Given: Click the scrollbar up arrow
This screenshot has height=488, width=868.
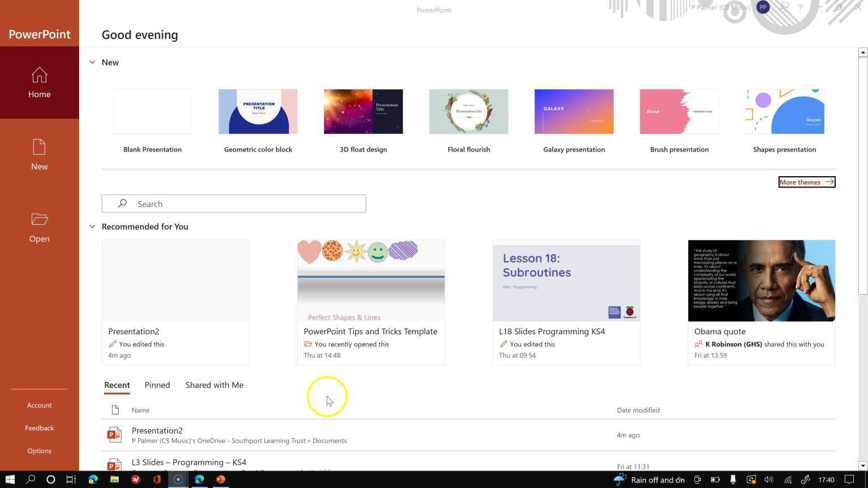Looking at the screenshot, I should (862, 52).
